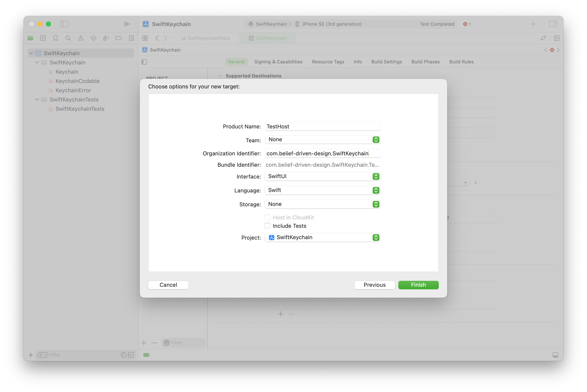Click the Cancel button
The width and height of the screenshot is (587, 392).
[168, 285]
